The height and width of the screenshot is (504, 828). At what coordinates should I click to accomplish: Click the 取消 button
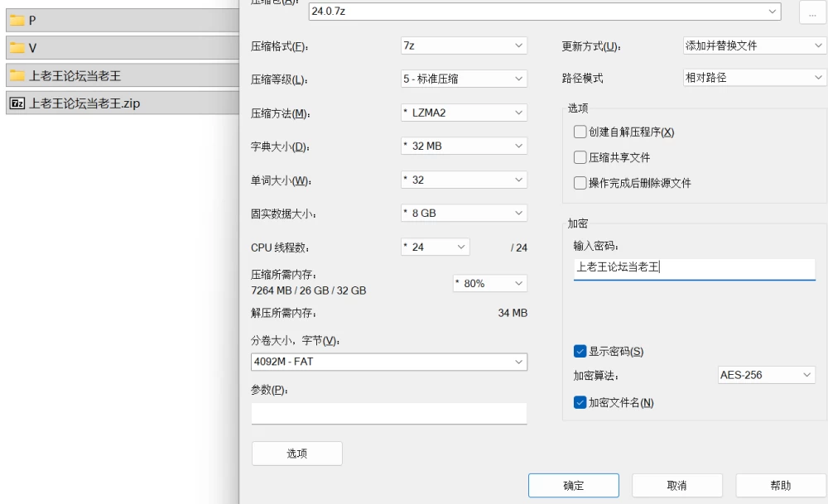pos(677,485)
